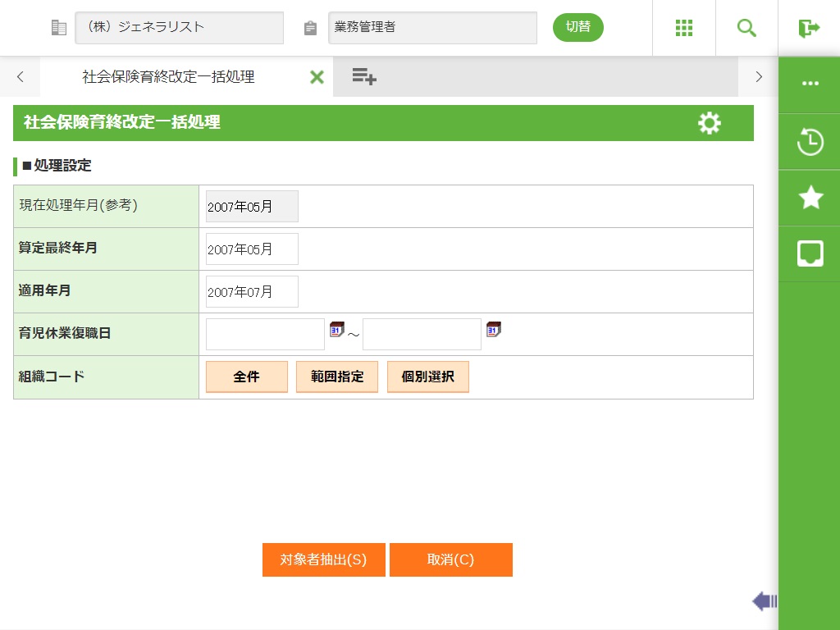The height and width of the screenshot is (630, 840).
Task: Open favorites star in sidebar
Action: (x=810, y=198)
